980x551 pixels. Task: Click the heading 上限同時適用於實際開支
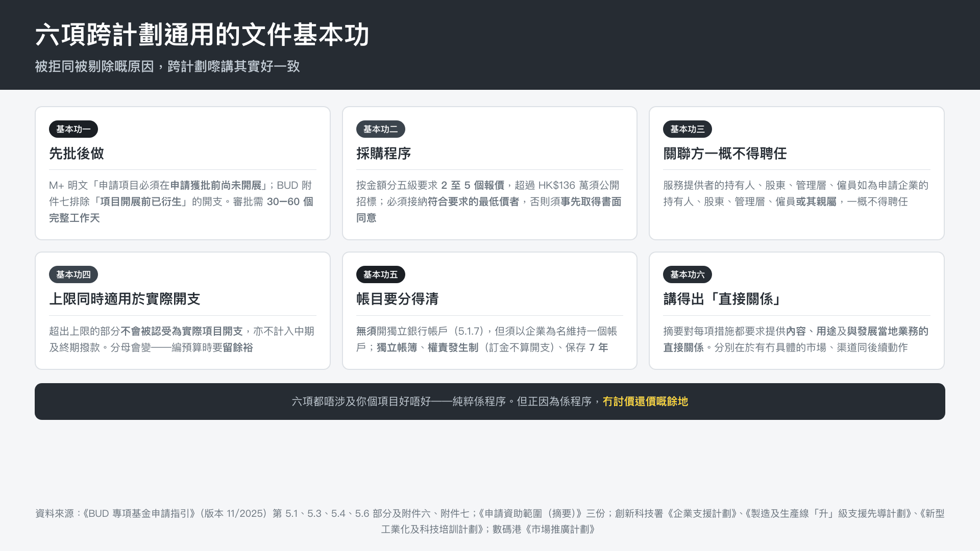pos(125,299)
